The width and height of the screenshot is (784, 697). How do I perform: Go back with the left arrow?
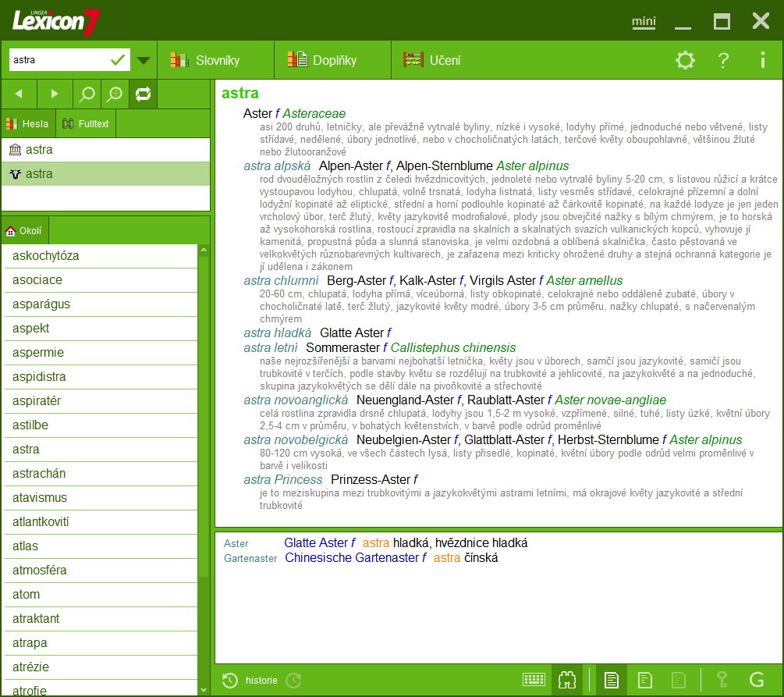[19, 94]
